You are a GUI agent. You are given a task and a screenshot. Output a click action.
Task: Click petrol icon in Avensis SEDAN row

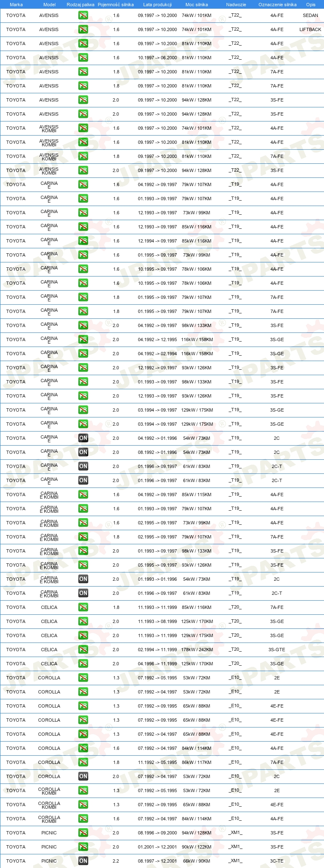pyautogui.click(x=83, y=15)
